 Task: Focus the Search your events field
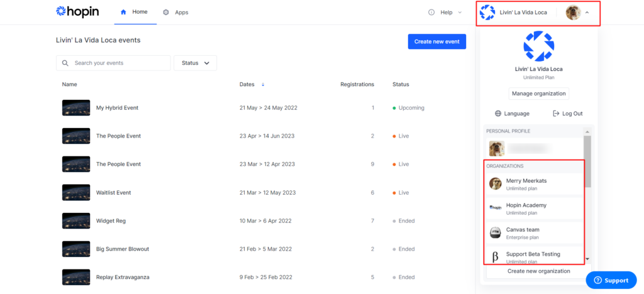(113, 63)
